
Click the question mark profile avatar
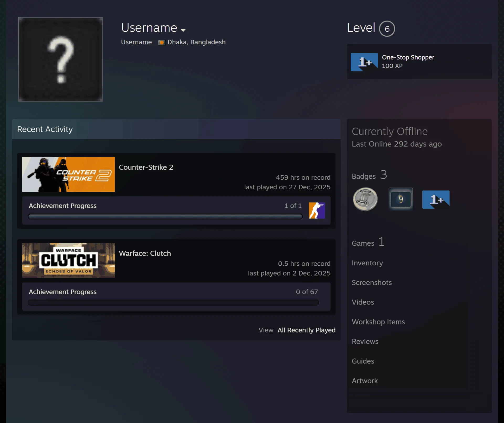click(x=60, y=59)
